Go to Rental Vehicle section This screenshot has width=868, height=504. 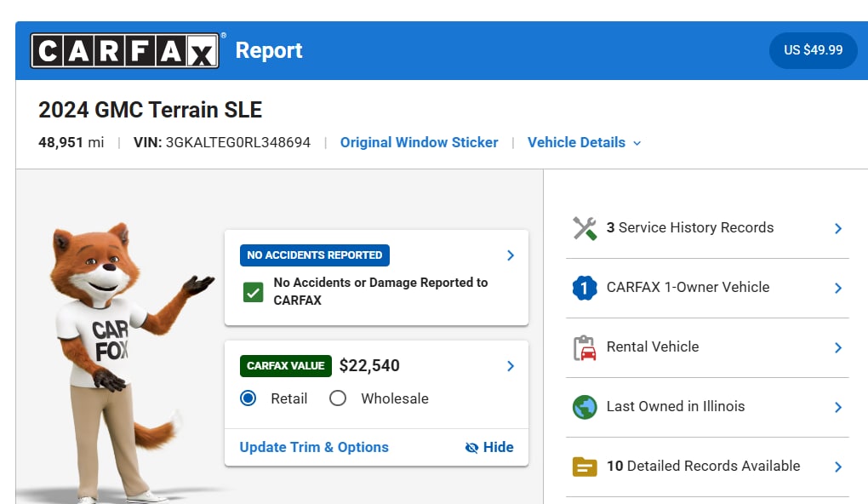(x=707, y=348)
